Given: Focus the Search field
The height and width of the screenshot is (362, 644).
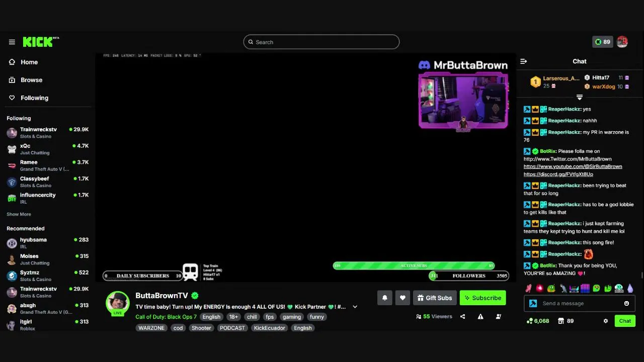Looking at the screenshot, I should tap(321, 42).
